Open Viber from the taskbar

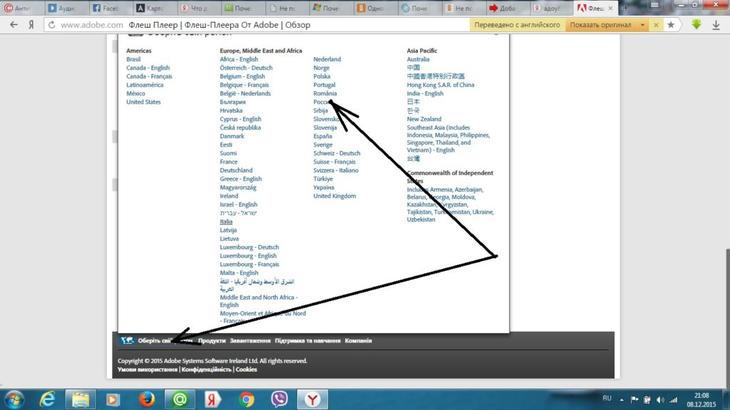click(279, 399)
